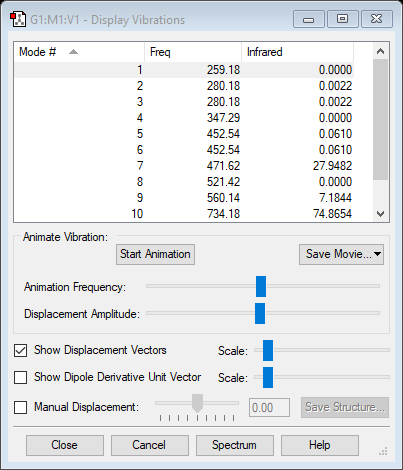Click the displacement vectors Scale slider handle
Viewport: 403px width, 470px height.
tap(268, 350)
